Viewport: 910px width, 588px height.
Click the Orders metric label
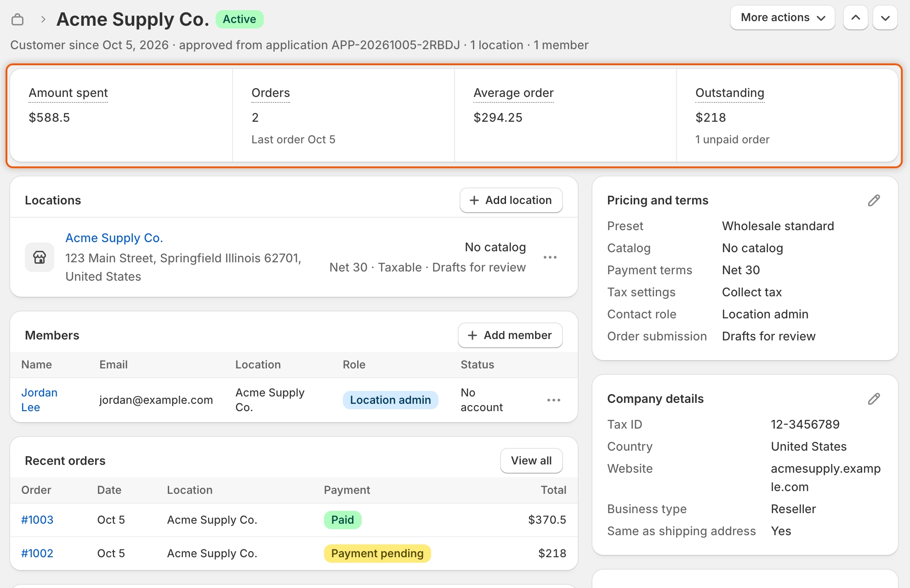tap(271, 93)
